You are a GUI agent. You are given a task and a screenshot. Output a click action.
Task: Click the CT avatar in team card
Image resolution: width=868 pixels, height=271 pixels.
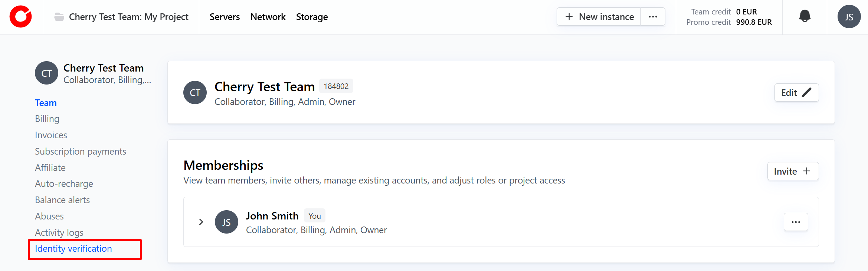pos(195,93)
